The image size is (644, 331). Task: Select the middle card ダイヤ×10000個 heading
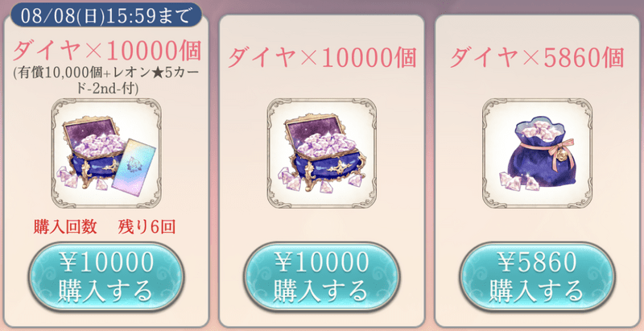click(x=321, y=57)
